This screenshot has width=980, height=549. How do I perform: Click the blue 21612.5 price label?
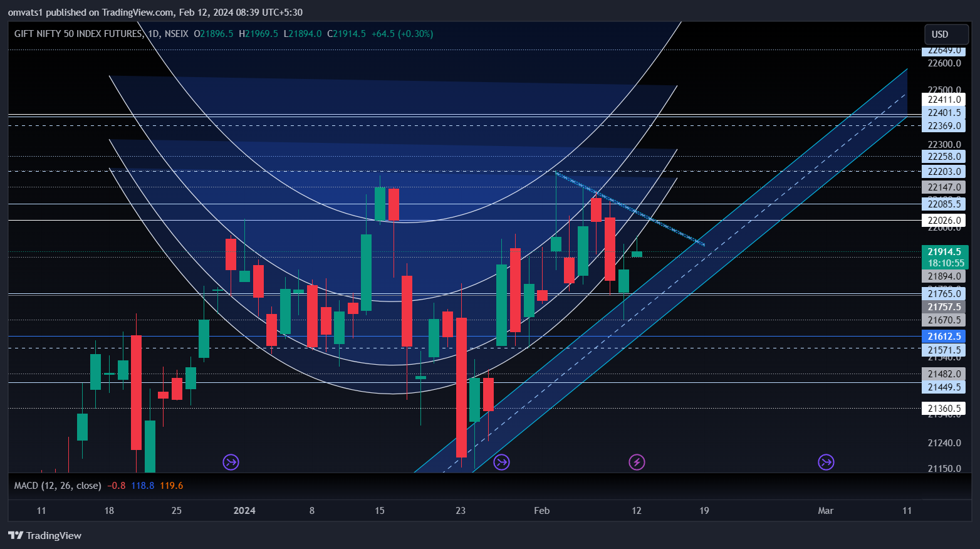click(x=944, y=337)
